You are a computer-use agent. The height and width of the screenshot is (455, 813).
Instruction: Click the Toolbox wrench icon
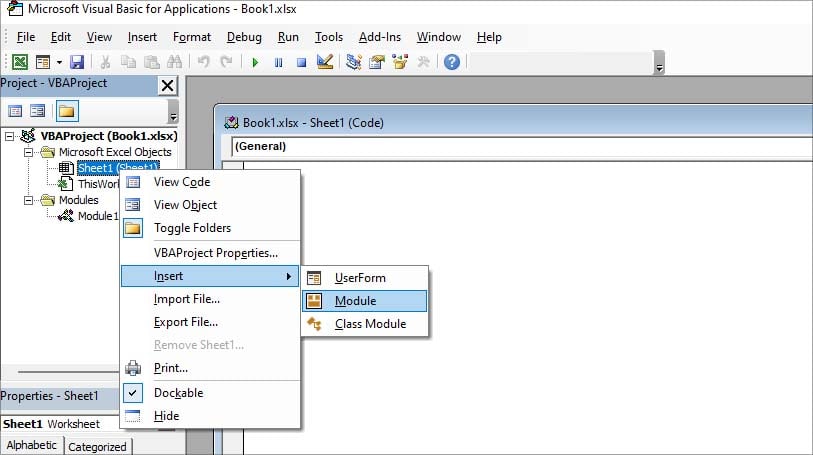click(424, 62)
